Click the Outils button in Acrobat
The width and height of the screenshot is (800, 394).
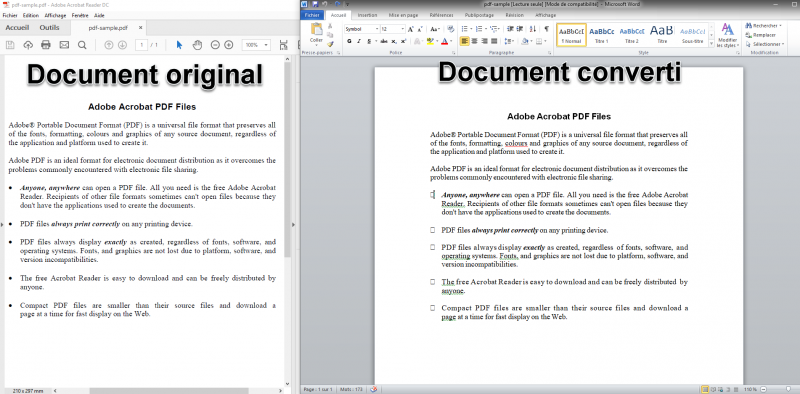point(49,28)
